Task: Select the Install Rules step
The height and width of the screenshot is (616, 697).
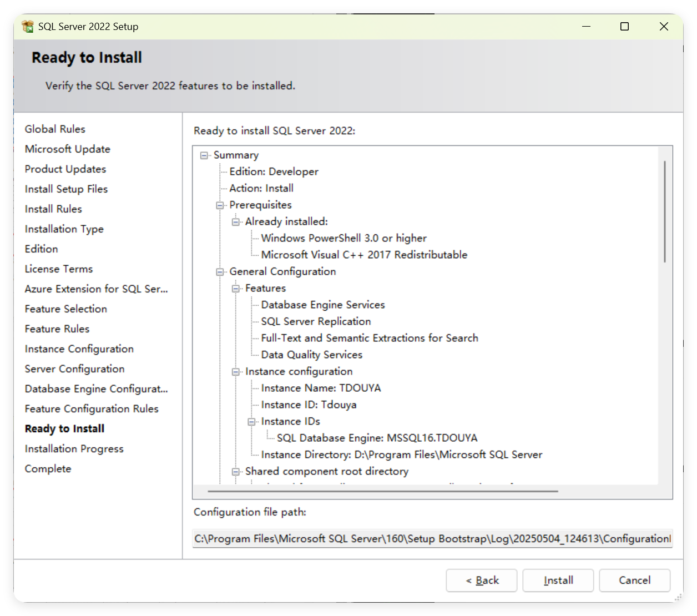Action: tap(53, 209)
